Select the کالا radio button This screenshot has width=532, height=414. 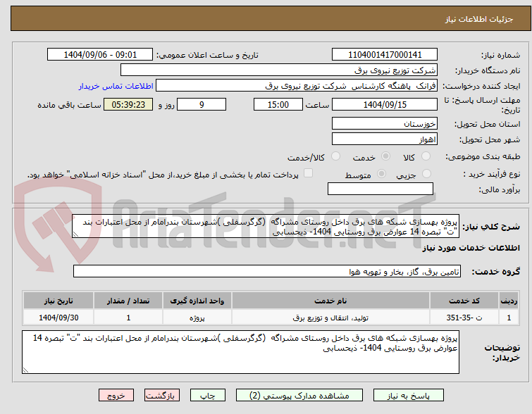coord(426,156)
